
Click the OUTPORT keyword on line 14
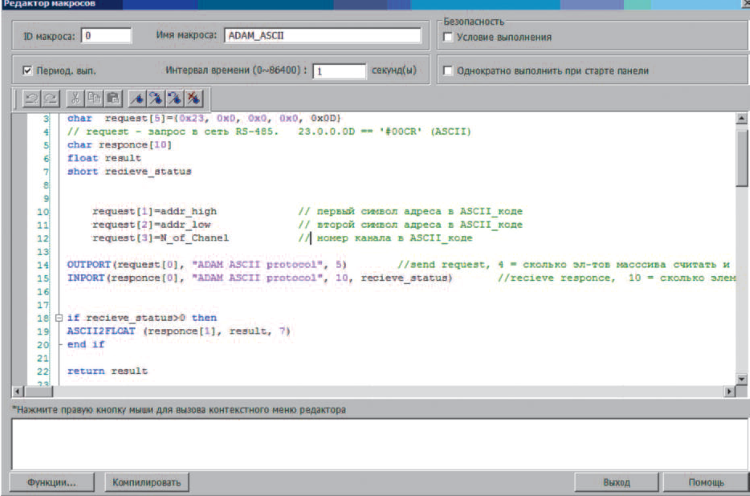[x=89, y=265]
